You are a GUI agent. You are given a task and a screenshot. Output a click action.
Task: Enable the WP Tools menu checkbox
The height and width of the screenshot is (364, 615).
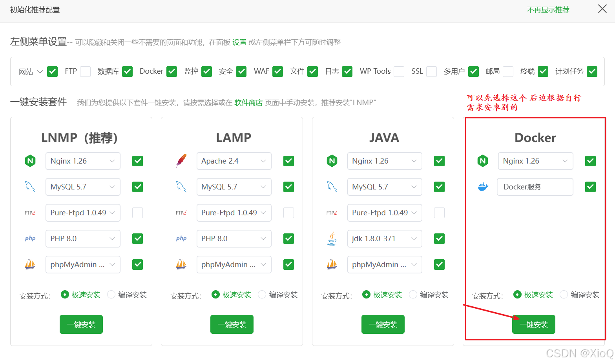[399, 71]
